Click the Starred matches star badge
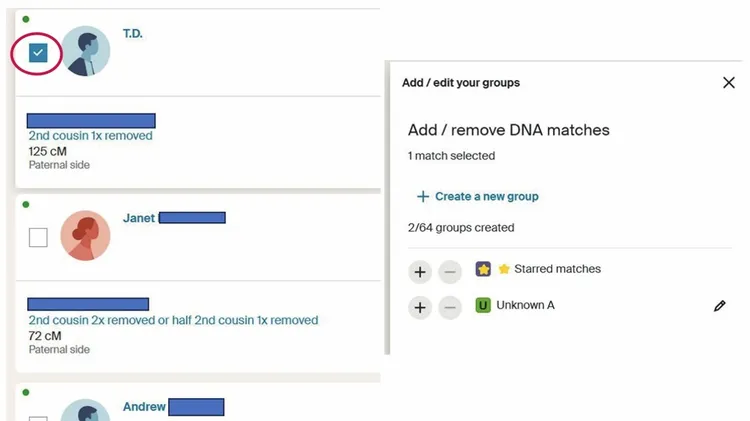 click(x=483, y=270)
